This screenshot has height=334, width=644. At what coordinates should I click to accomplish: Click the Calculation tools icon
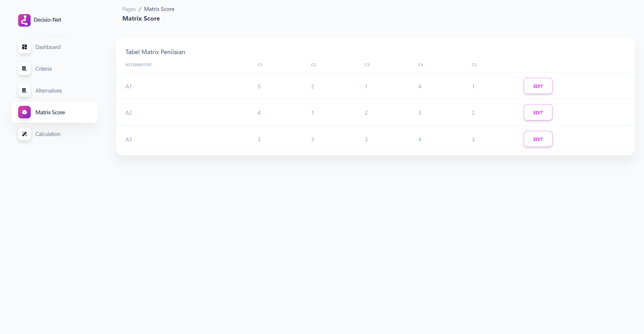[24, 134]
